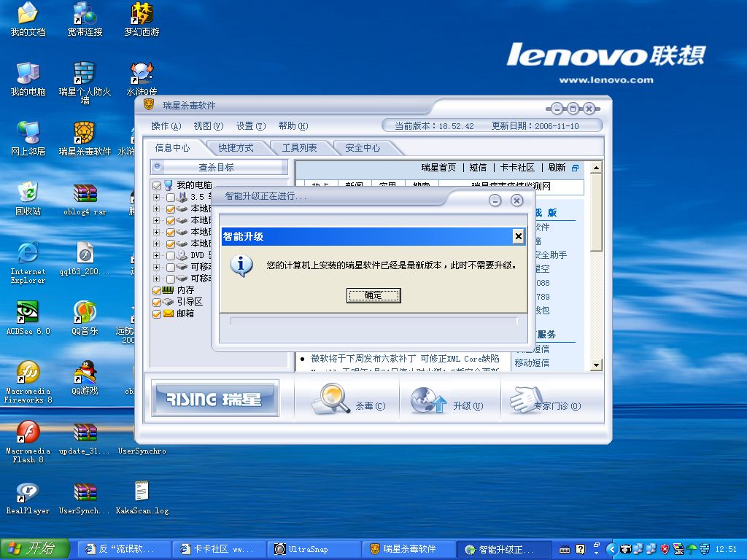
Task: Open Internet Explorer desktop icon
Action: tap(28, 262)
